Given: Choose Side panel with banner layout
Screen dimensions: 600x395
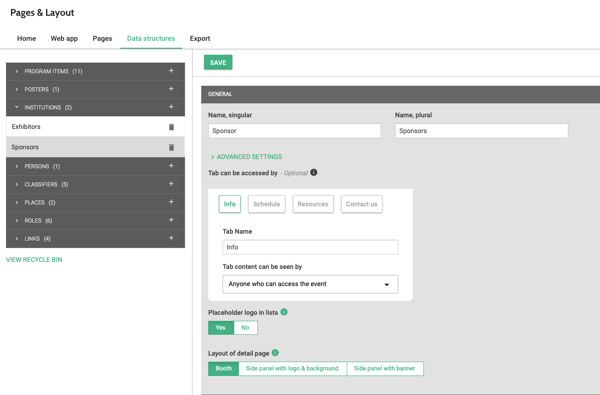Looking at the screenshot, I should click(385, 369).
